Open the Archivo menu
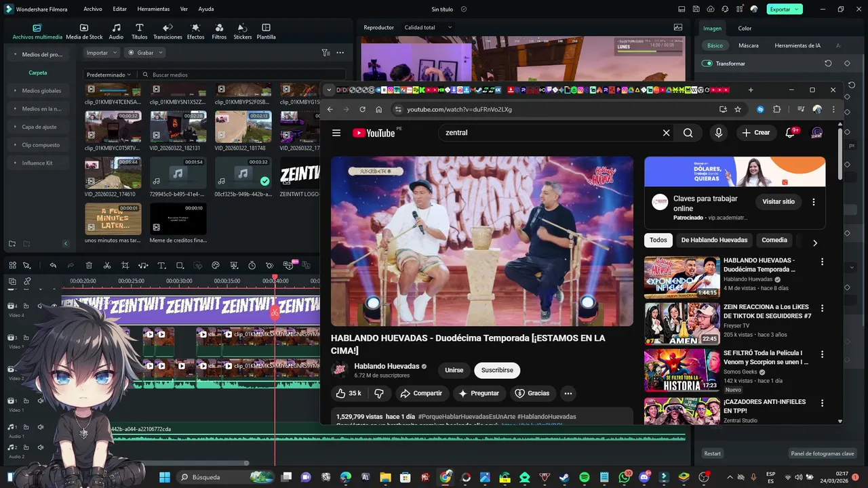 tap(93, 9)
